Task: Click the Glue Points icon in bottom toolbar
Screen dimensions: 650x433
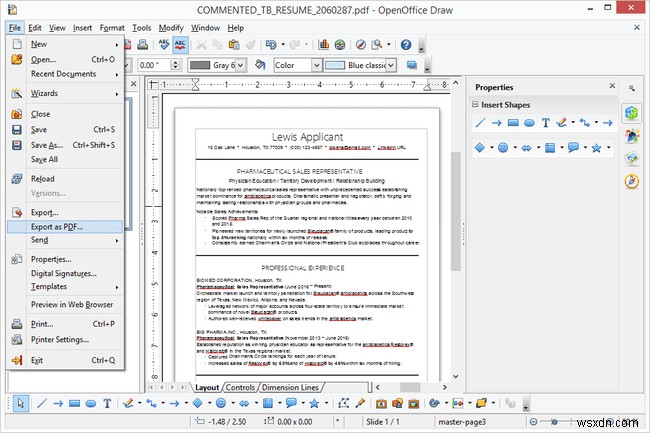Action: pyautogui.click(x=360, y=403)
